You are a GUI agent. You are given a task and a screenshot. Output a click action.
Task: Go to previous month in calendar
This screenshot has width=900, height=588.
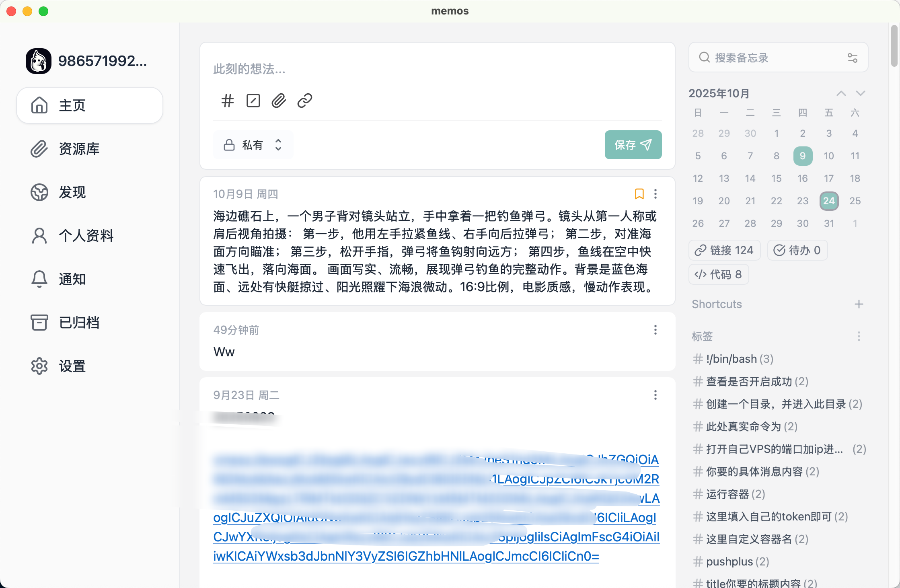(x=841, y=93)
